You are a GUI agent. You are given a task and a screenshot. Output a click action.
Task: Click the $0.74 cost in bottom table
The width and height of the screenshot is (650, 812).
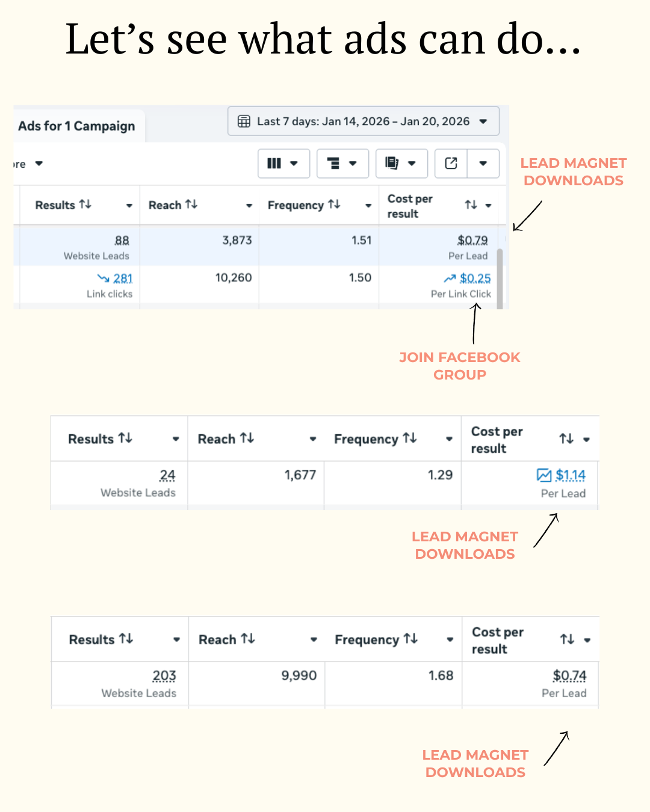tap(569, 675)
